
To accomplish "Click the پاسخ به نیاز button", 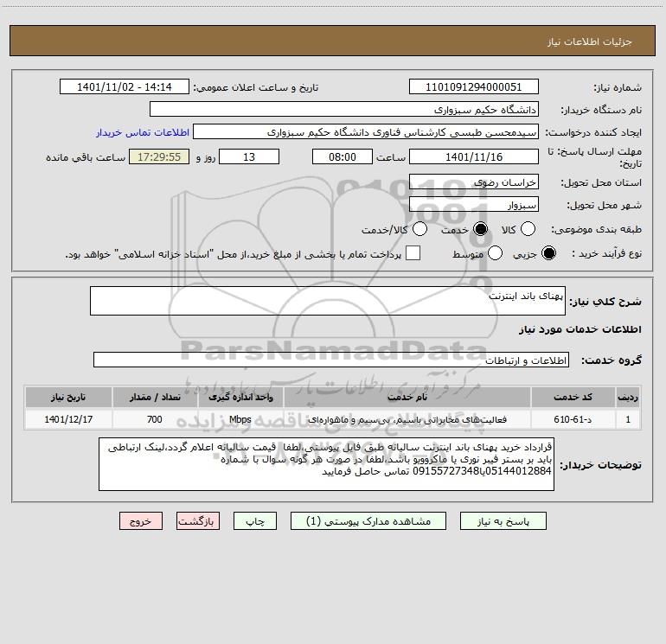I will 503,521.
